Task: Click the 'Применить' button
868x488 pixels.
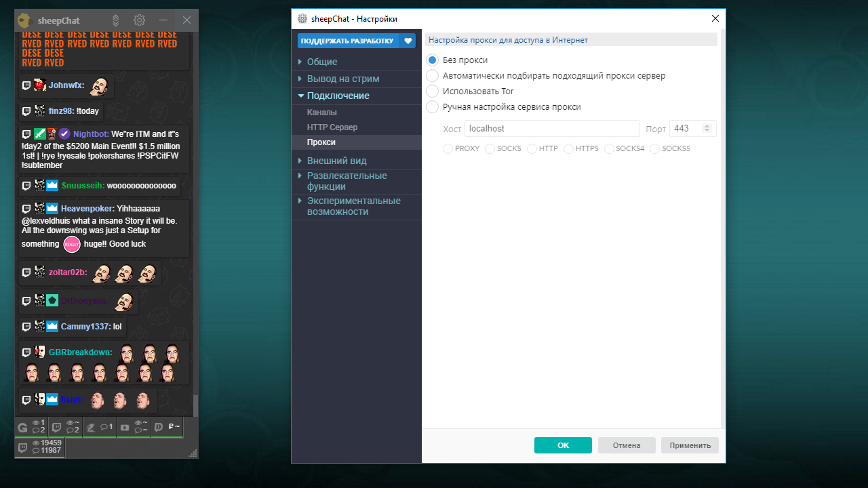Action: coord(690,445)
